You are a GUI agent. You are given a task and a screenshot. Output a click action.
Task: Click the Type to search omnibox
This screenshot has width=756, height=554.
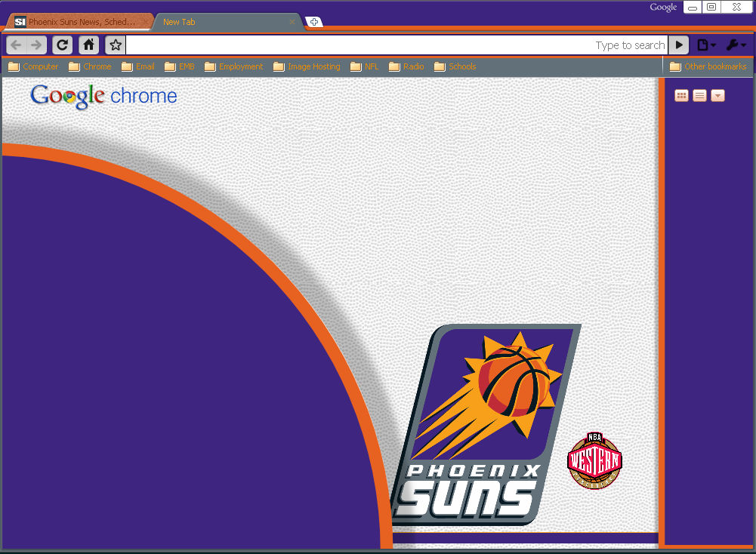click(378, 45)
